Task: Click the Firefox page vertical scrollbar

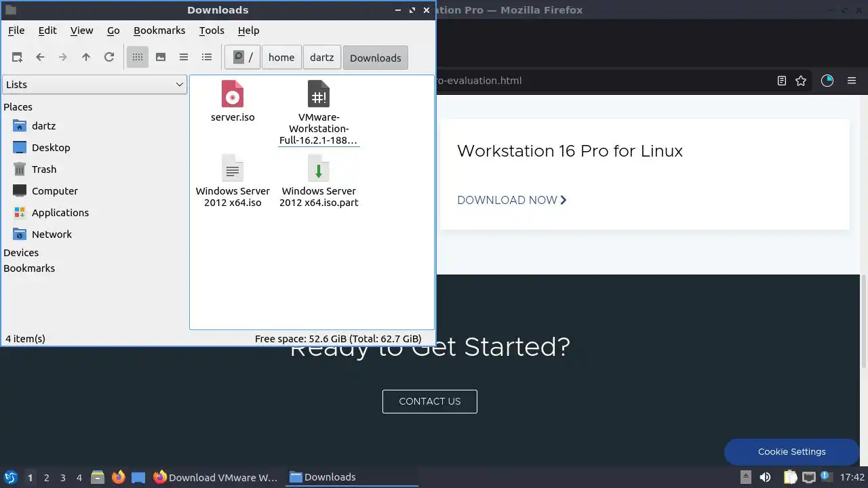Action: click(x=864, y=322)
